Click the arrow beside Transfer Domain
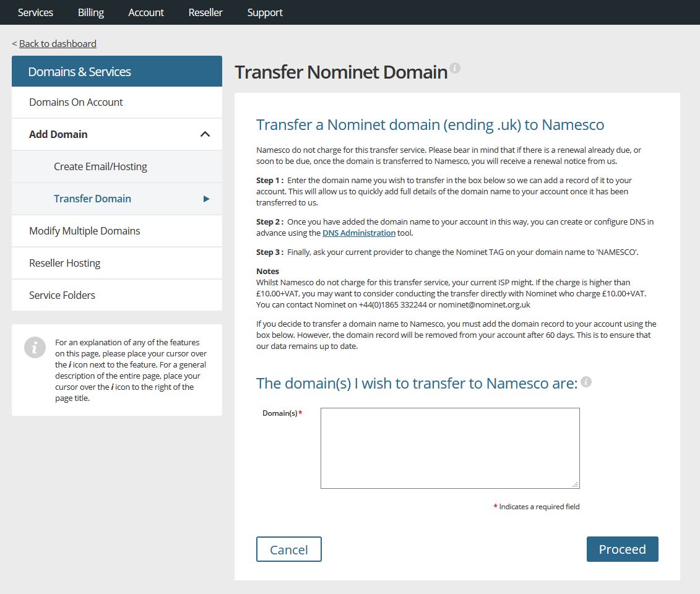 206,199
